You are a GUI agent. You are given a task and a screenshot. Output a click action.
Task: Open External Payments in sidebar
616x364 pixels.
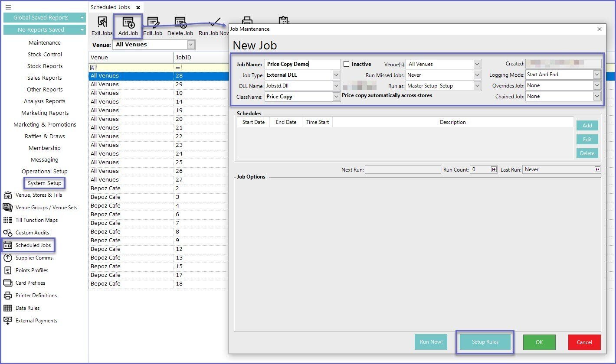pos(36,321)
